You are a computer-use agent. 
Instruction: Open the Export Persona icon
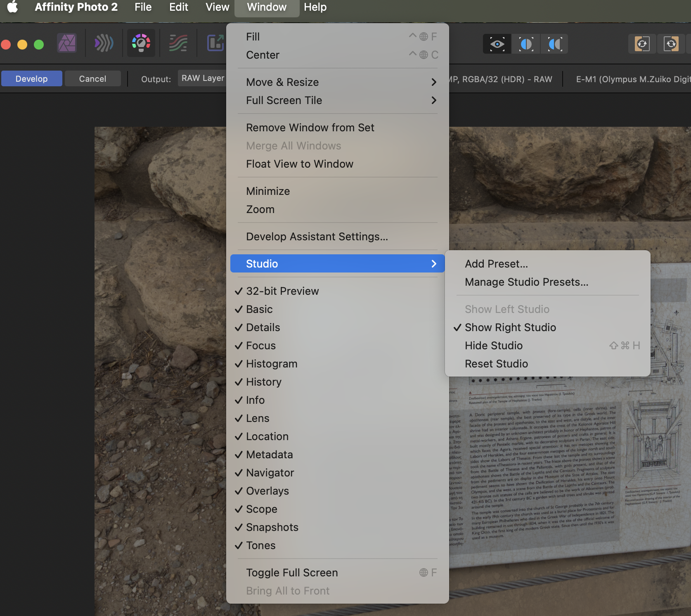215,43
